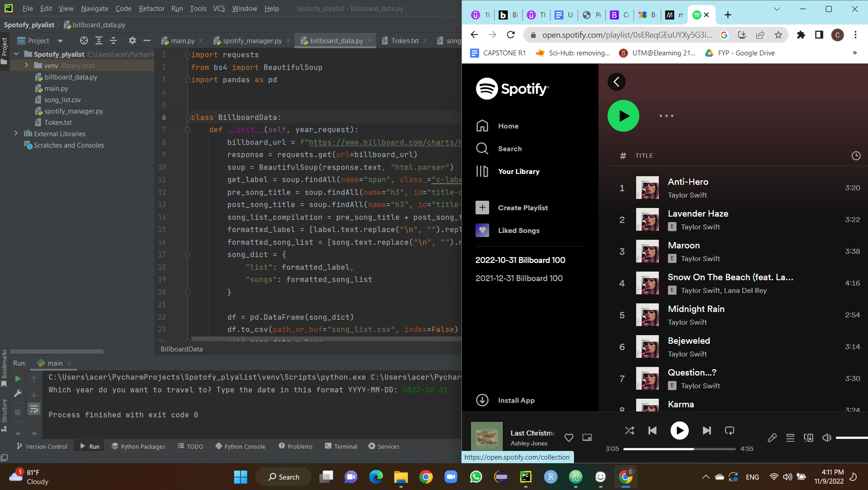
Task: Open the Python Console tool window
Action: pos(240,446)
